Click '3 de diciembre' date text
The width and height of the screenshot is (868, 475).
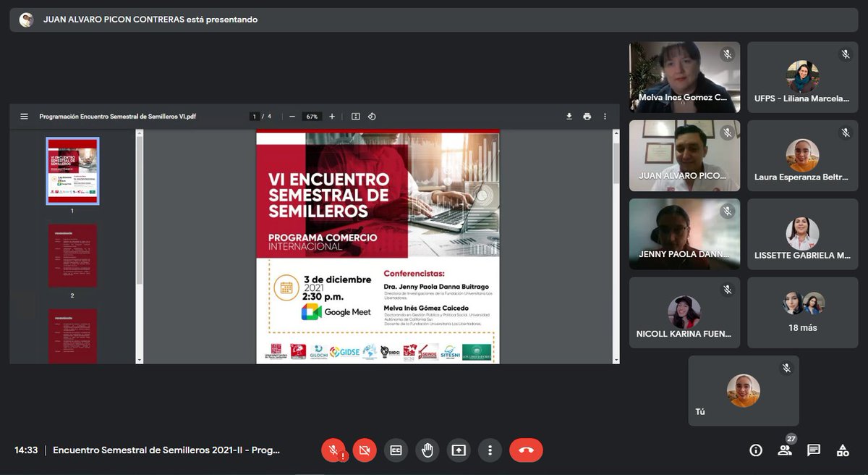(x=337, y=279)
